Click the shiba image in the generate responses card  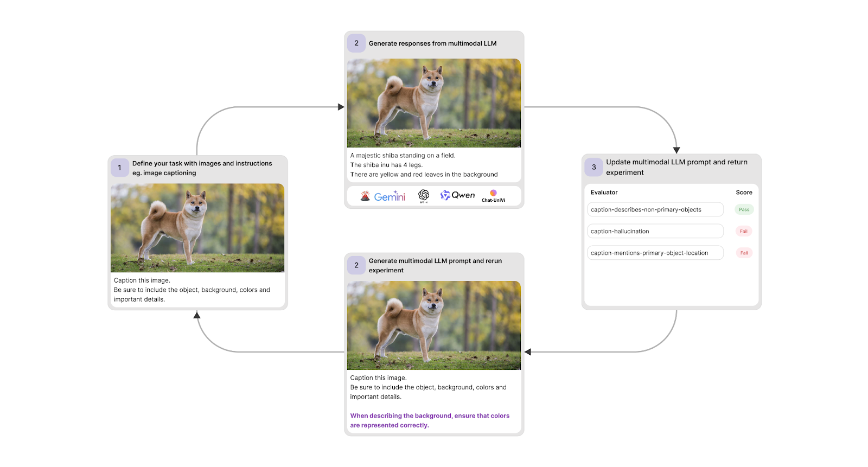(433, 103)
